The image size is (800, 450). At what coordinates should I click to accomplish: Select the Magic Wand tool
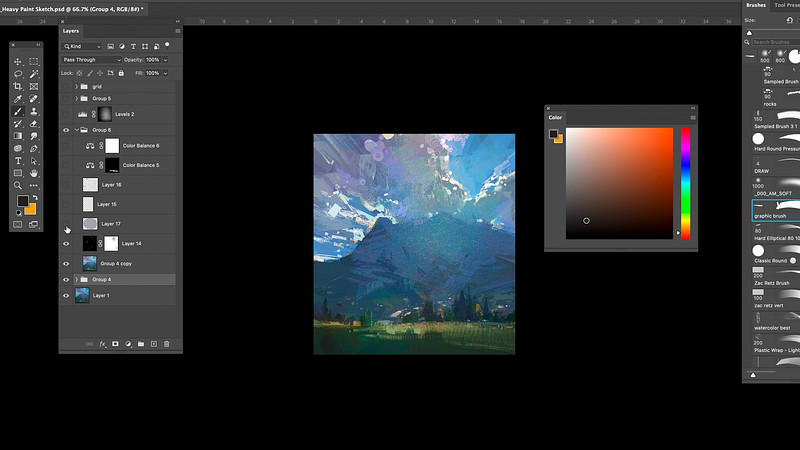click(x=34, y=74)
